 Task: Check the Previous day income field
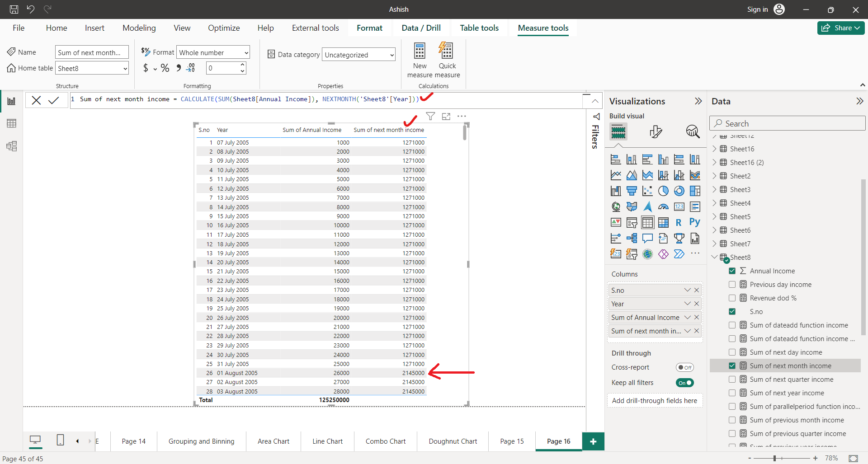coord(731,284)
